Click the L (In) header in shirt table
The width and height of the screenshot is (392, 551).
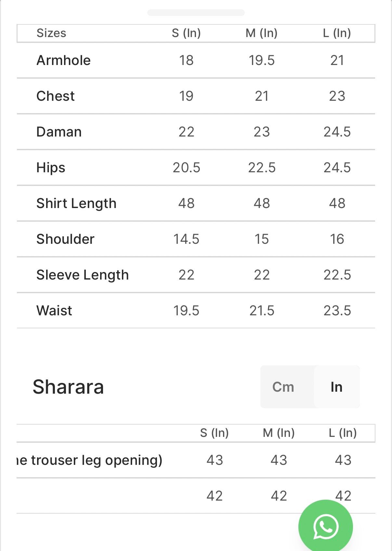click(x=337, y=33)
